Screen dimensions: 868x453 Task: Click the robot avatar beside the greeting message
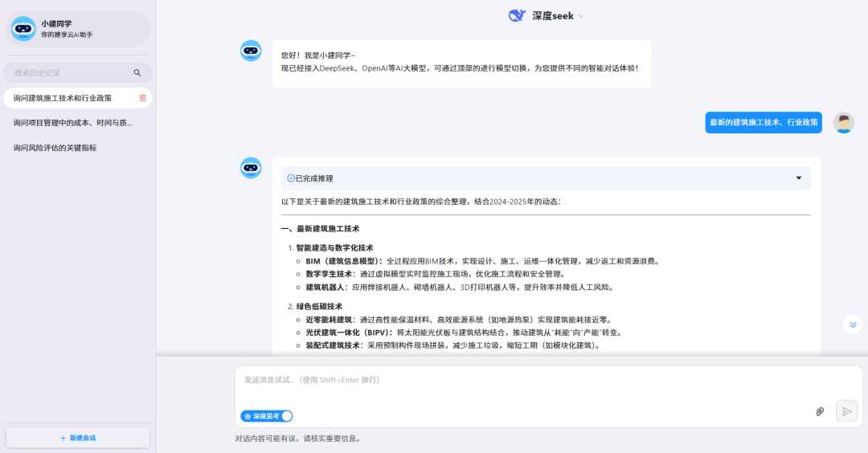251,51
